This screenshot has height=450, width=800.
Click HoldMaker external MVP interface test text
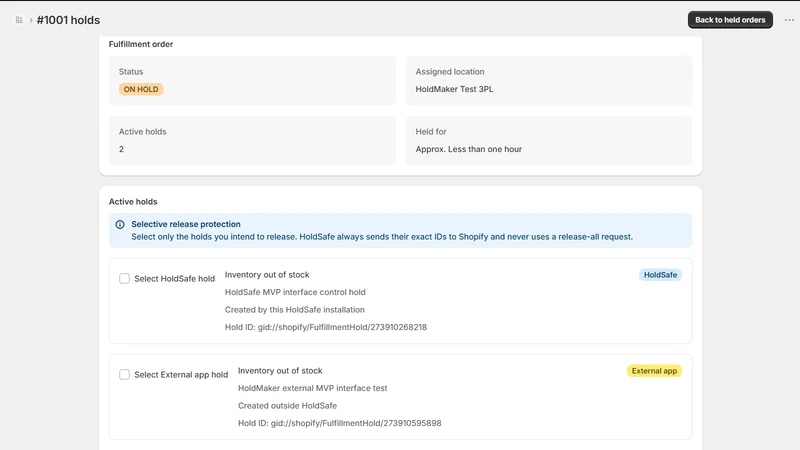coord(312,388)
